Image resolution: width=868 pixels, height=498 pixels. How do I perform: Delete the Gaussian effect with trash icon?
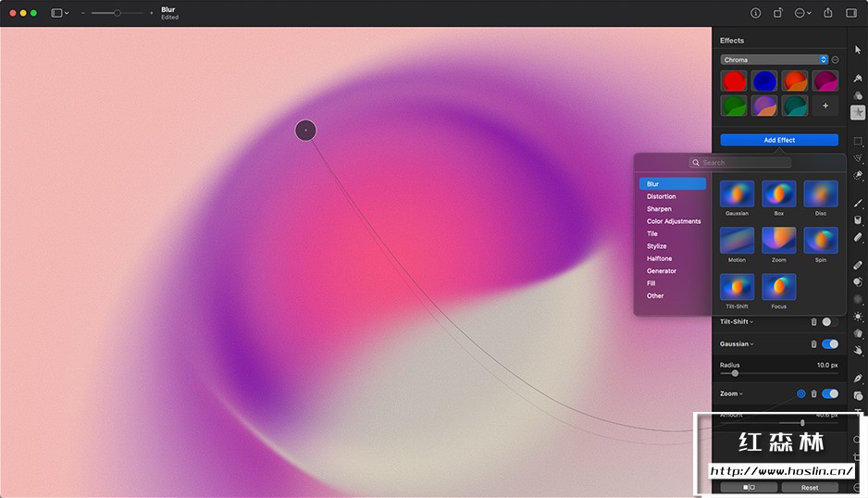813,344
